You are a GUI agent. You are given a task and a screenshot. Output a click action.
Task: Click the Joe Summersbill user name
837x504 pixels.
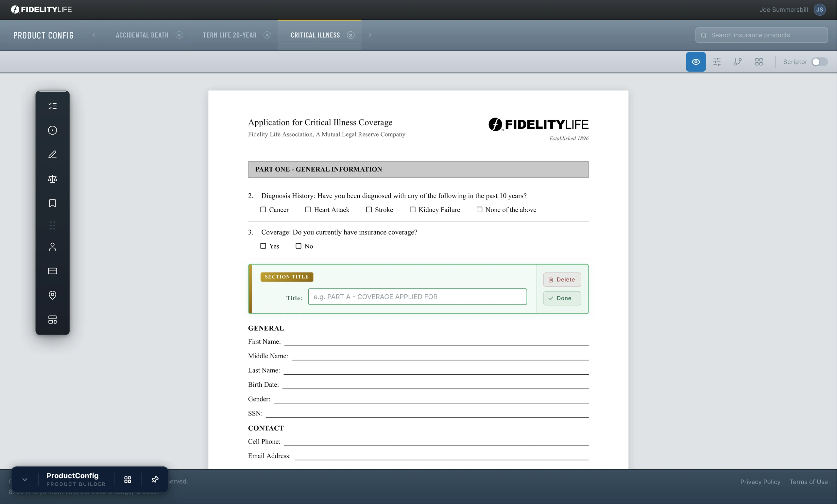point(784,9)
